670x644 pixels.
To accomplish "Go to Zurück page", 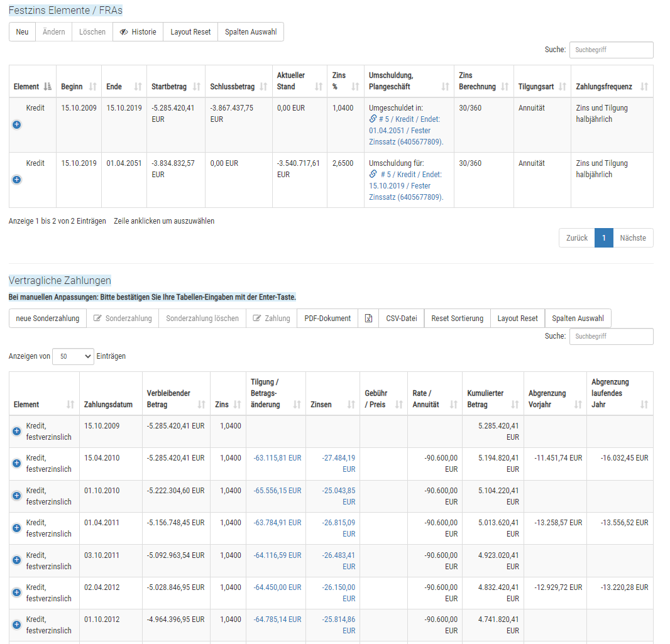I will tap(577, 238).
